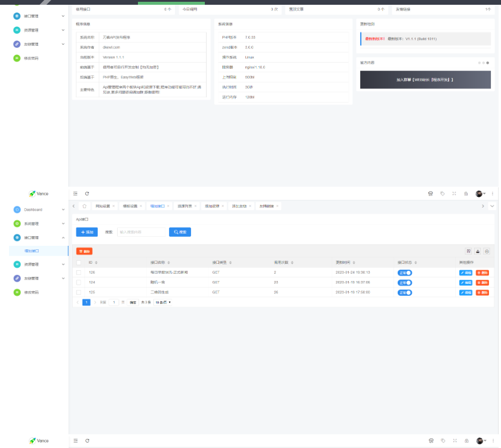Image resolution: width=501 pixels, height=448 pixels.
Task: Click the blue 搜索 button
Action: (180, 231)
